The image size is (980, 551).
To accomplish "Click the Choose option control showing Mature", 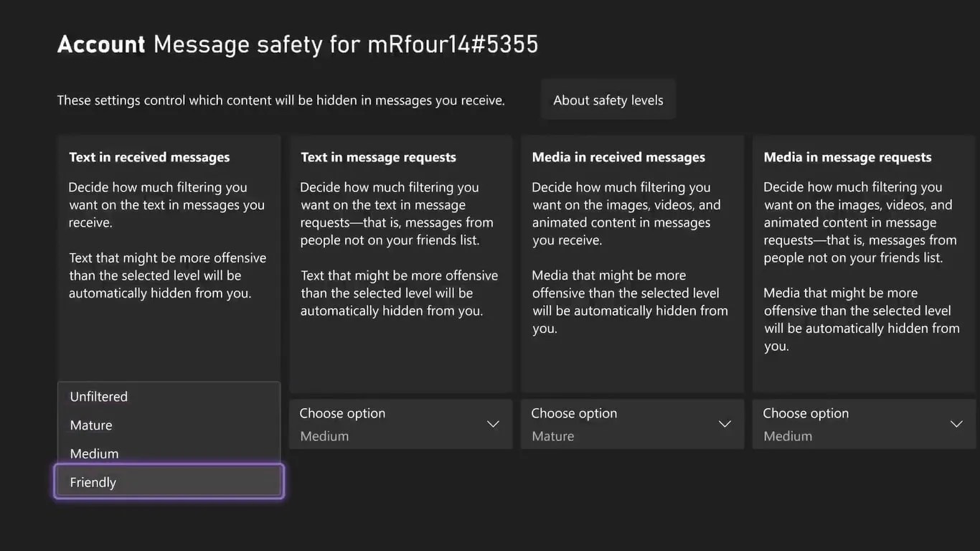I will click(632, 423).
